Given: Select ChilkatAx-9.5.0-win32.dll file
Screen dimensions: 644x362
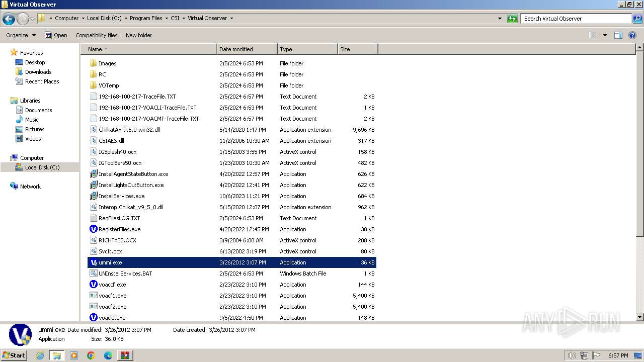Looking at the screenshot, I should (x=129, y=130).
